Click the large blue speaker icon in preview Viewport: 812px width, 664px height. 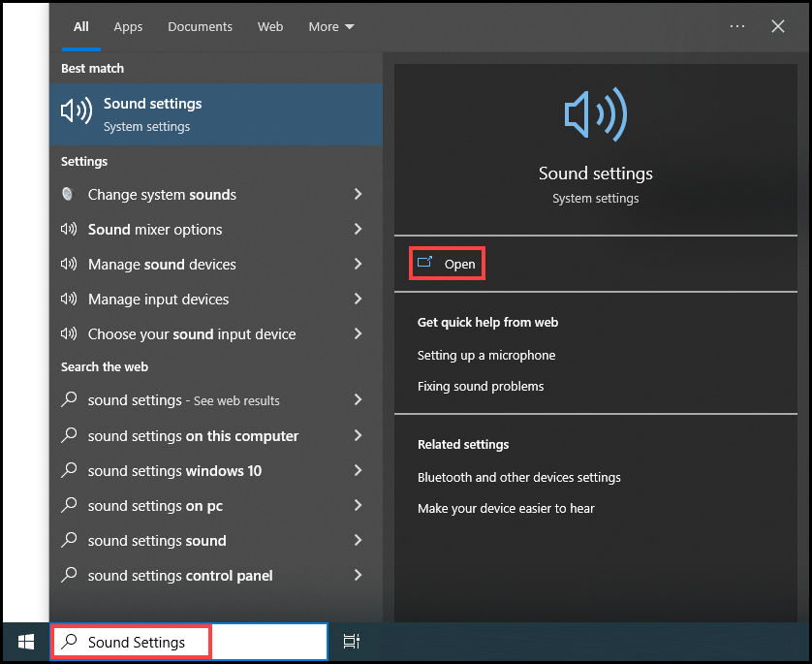pos(596,114)
